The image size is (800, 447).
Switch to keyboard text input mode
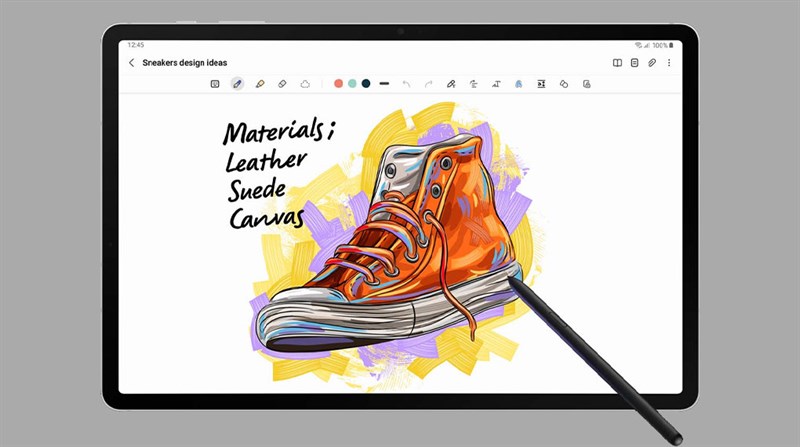(x=214, y=84)
